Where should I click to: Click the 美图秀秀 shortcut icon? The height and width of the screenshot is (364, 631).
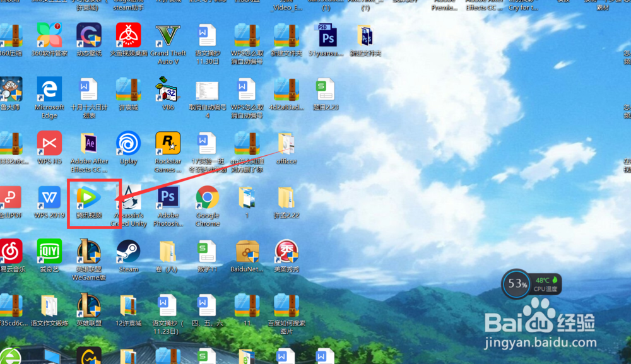(x=286, y=251)
